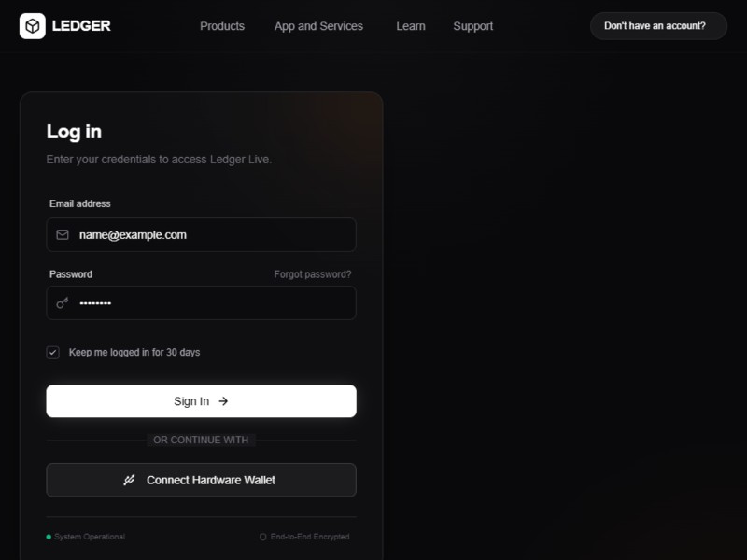747x560 pixels.
Task: Click the Ledger cube logo icon
Action: 33,26
